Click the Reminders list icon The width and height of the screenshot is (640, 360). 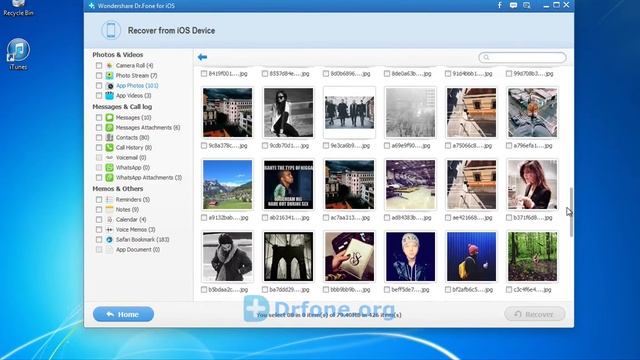(x=109, y=200)
